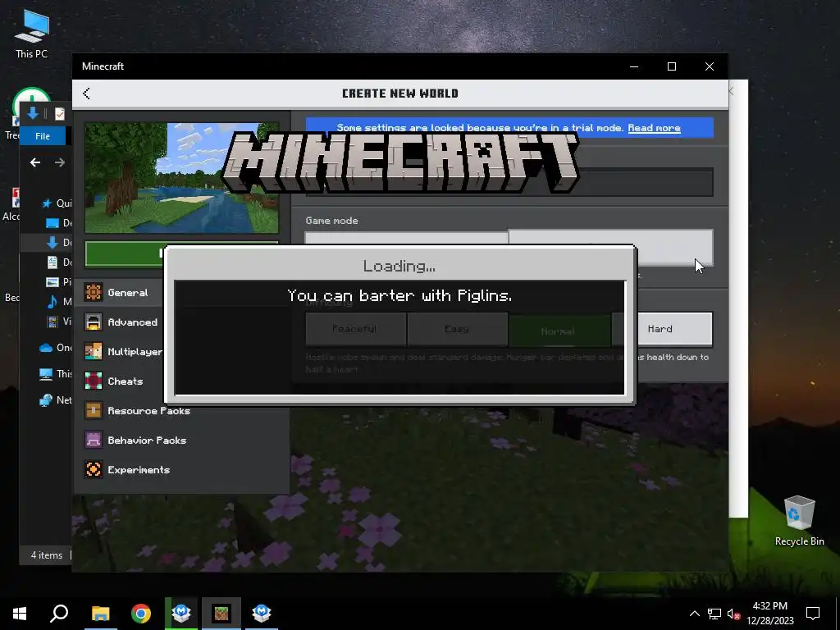Screen dimensions: 840x630
Task: Go back using the Create New World arrow
Action: [x=86, y=94]
